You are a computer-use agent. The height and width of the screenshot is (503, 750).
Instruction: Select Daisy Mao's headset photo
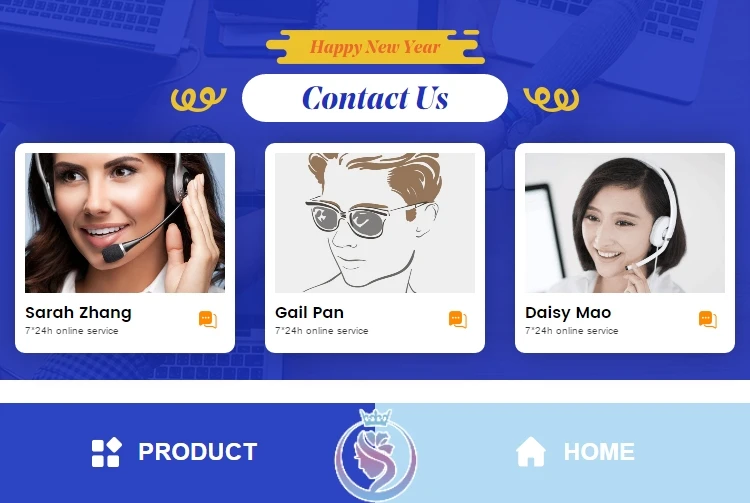click(x=625, y=223)
